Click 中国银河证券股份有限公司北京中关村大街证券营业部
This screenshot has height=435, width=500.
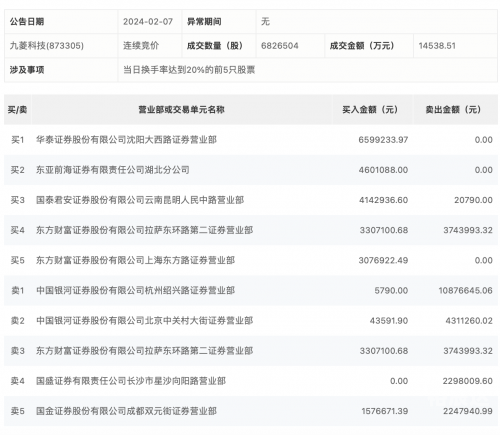click(144, 321)
